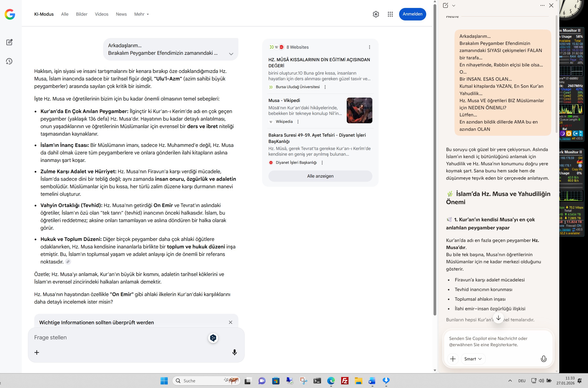Viewport: 588px width, 388px height.
Task: Click the new chat edit icon in sidebar
Action: (9, 42)
